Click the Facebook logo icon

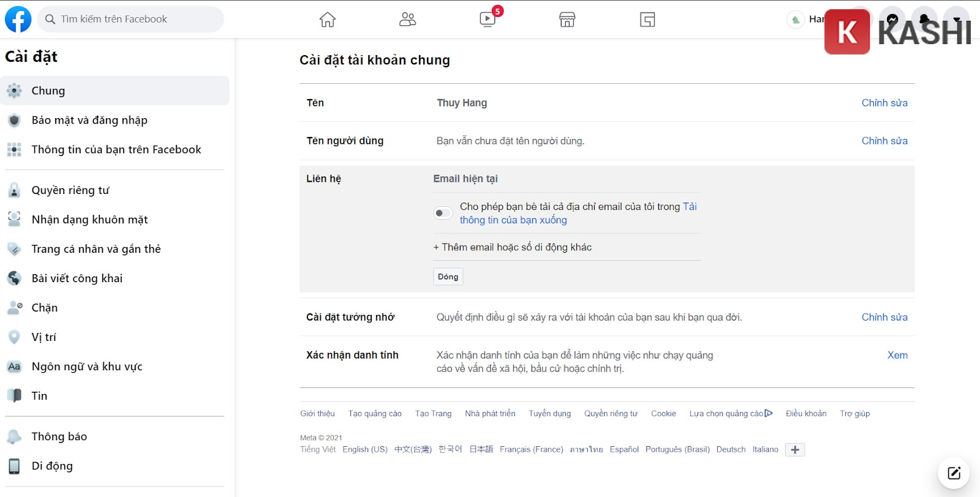click(18, 19)
